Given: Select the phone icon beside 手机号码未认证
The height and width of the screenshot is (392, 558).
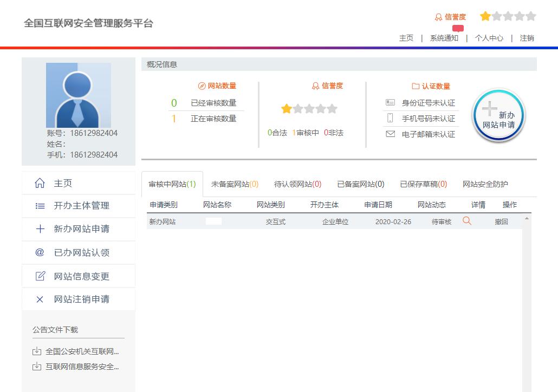Looking at the screenshot, I should (x=391, y=118).
